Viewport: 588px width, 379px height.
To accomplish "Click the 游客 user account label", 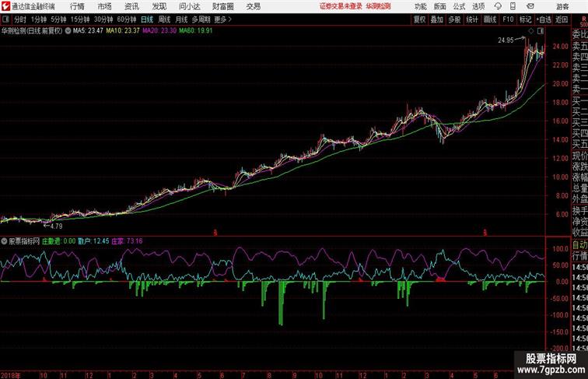I will pos(562,6).
